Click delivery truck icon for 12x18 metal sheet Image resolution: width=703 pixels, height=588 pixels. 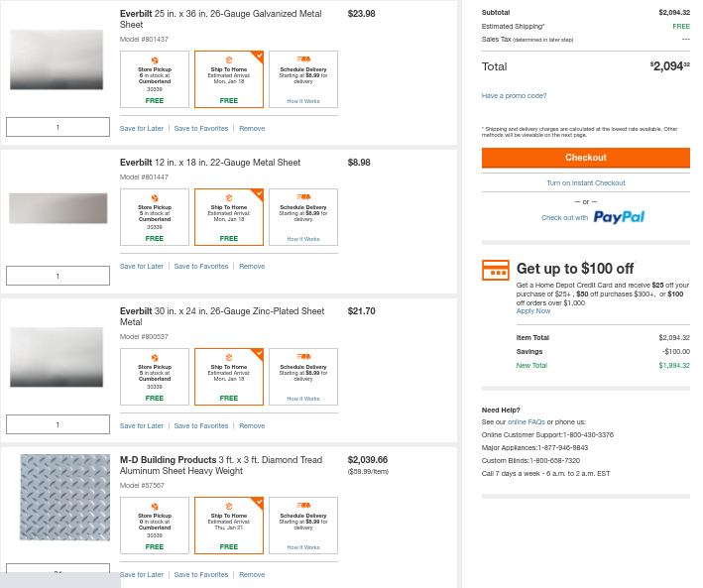coord(303,196)
